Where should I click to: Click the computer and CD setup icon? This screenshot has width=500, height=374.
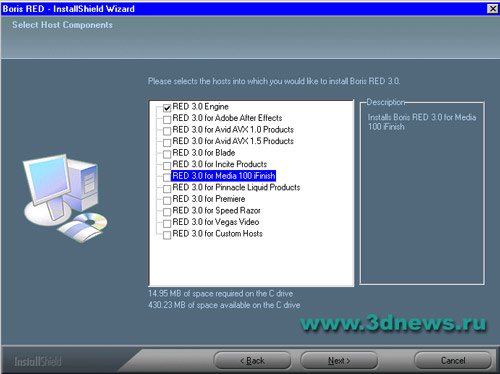pos(65,198)
